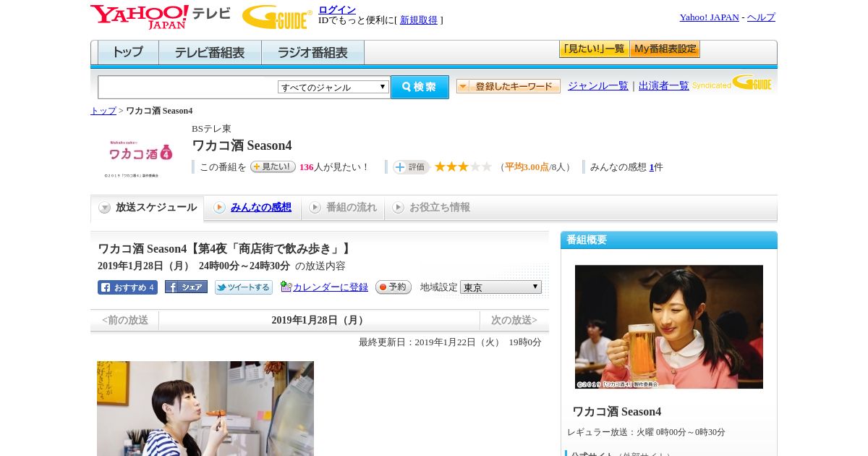Screen dimensions: 868x456
Task: Click the calendar register icon
Action: coord(286,287)
